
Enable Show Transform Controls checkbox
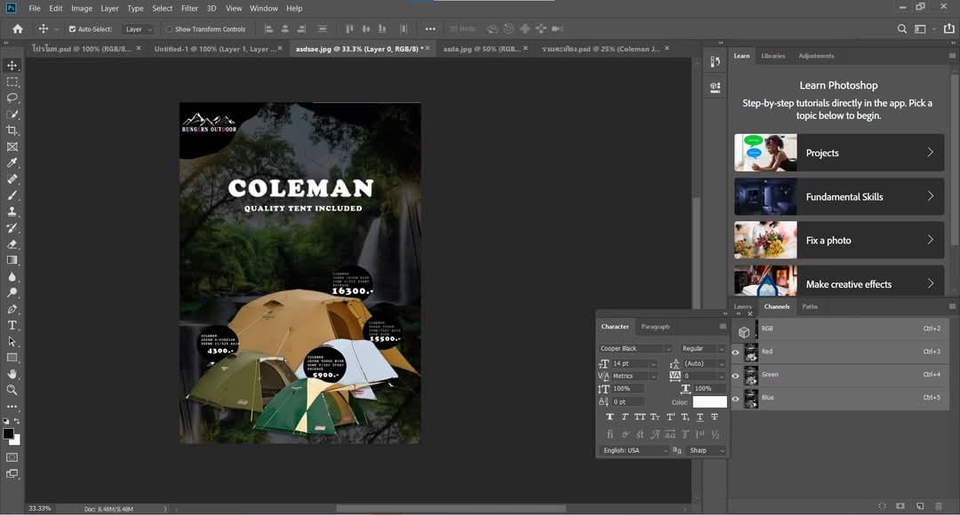[168, 29]
